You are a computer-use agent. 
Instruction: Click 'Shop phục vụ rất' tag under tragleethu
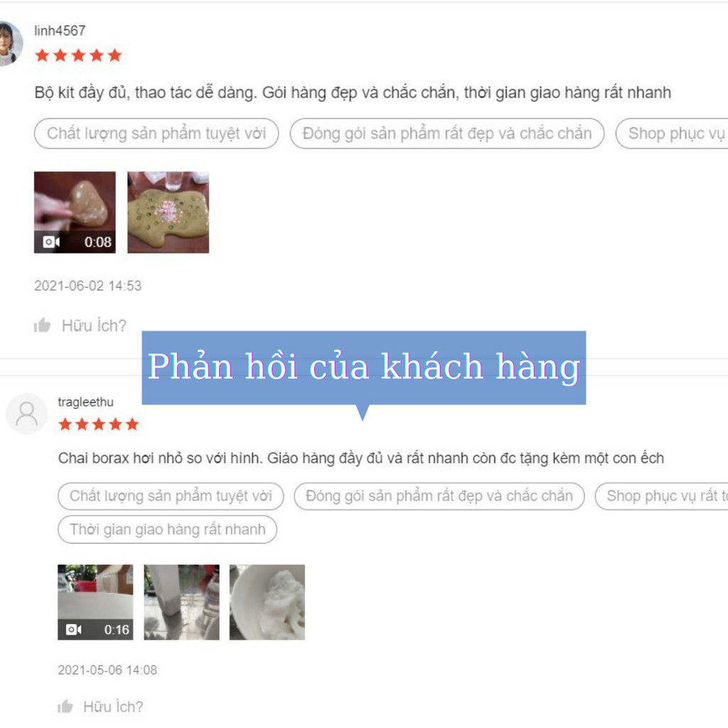(662, 496)
